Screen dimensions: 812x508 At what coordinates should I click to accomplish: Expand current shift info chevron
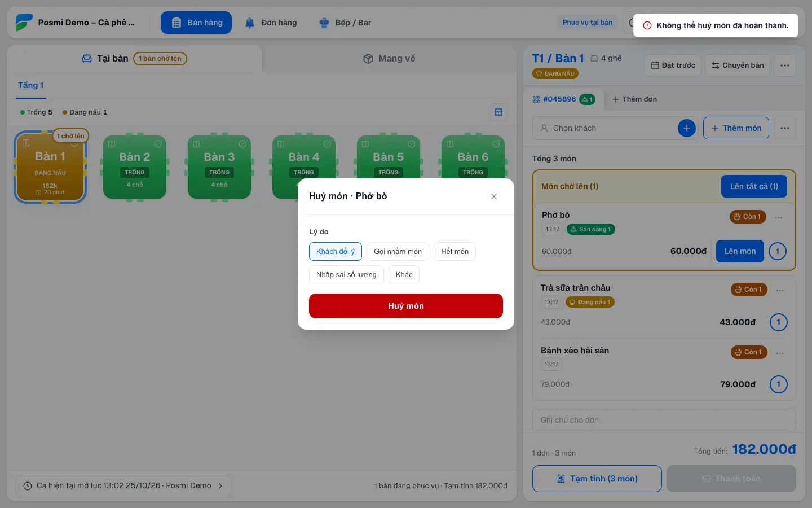pyautogui.click(x=220, y=486)
